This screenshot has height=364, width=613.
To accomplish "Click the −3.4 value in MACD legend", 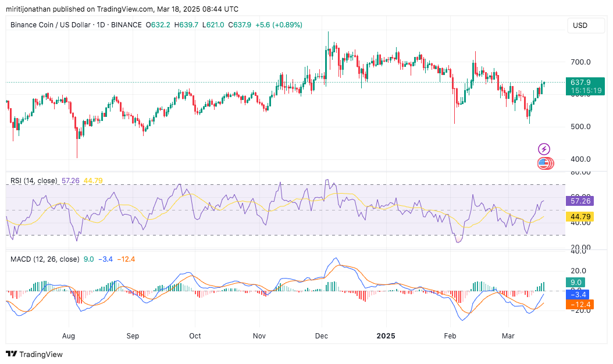I will (105, 259).
